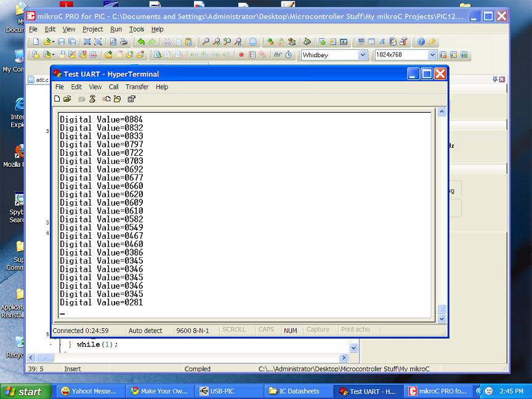Click the Build project icon in mikroC

pyautogui.click(x=270, y=42)
